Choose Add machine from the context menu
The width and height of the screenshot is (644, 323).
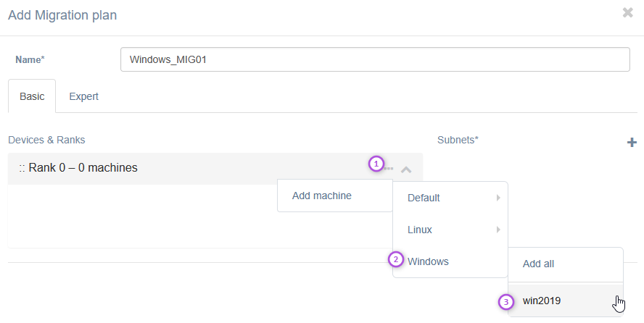pyautogui.click(x=322, y=196)
